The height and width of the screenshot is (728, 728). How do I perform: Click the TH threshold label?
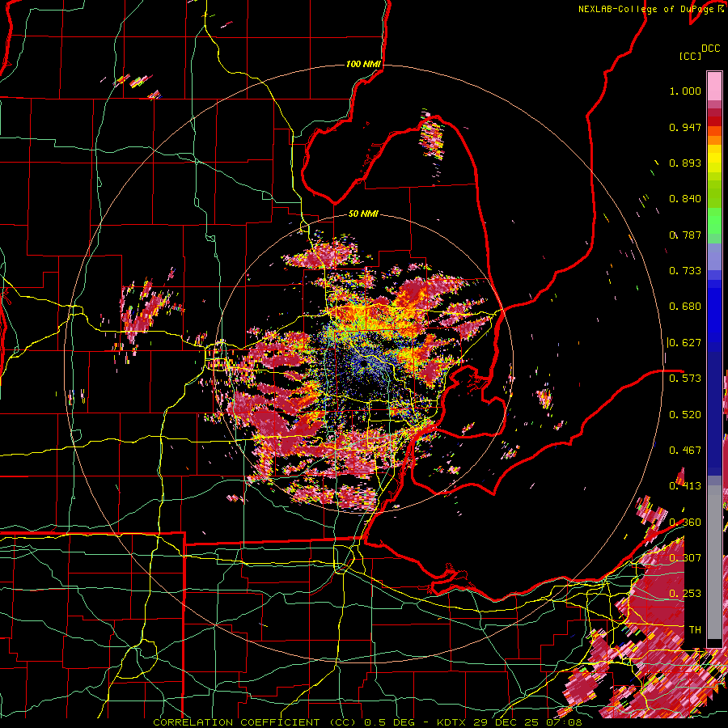click(695, 630)
